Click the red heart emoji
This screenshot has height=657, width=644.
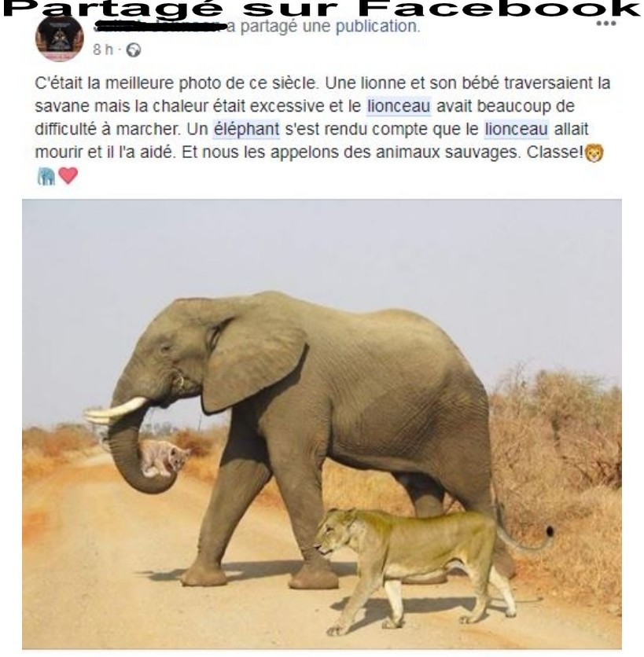tap(68, 175)
